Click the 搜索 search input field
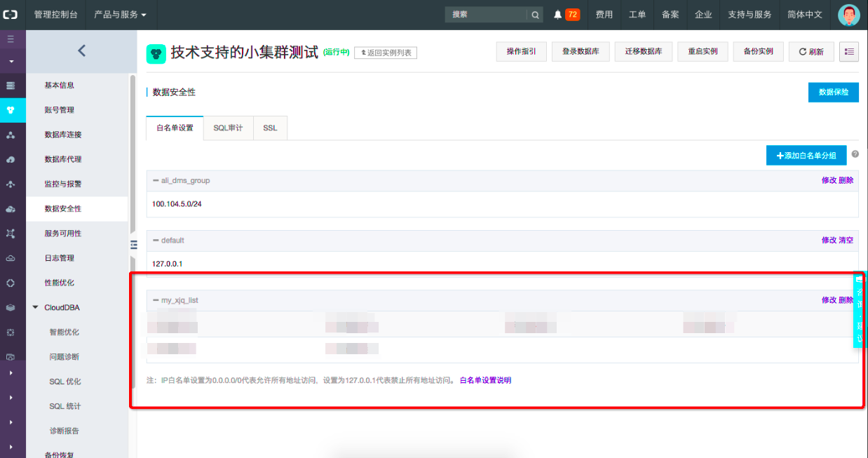Screen dimensions: 868x458 (x=486, y=15)
